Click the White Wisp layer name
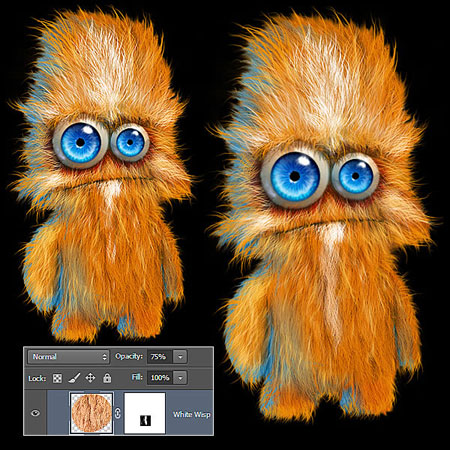The height and width of the screenshot is (450, 450). tap(192, 414)
